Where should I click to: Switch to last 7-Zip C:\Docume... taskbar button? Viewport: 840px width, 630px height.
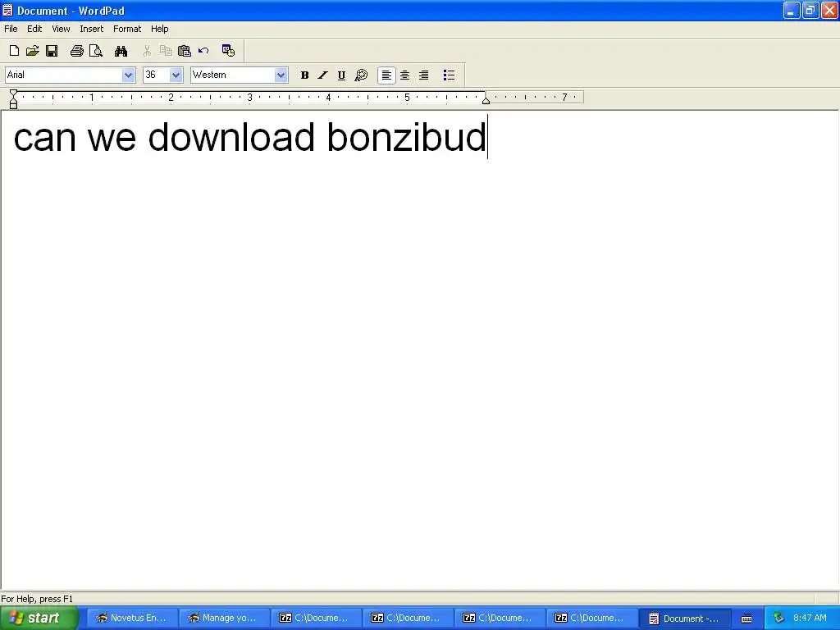click(591, 619)
